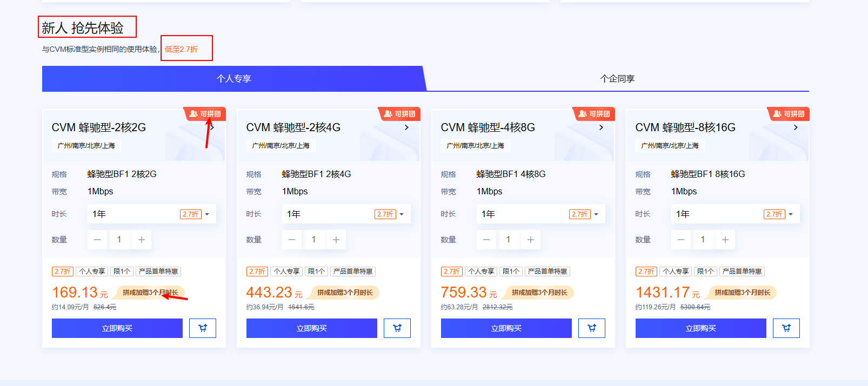Expand details chevron on CVM 蜂驰型-4核8G

tap(601, 127)
